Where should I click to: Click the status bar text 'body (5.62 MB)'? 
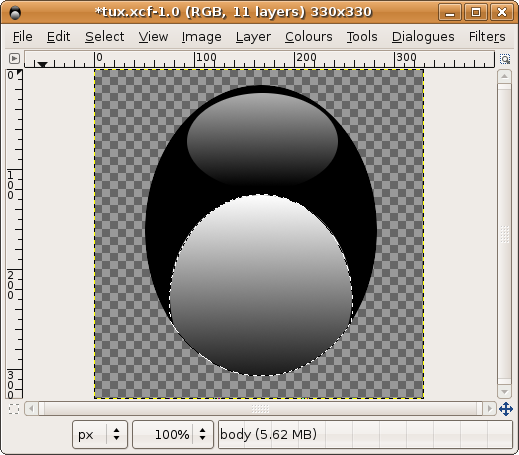pos(268,434)
